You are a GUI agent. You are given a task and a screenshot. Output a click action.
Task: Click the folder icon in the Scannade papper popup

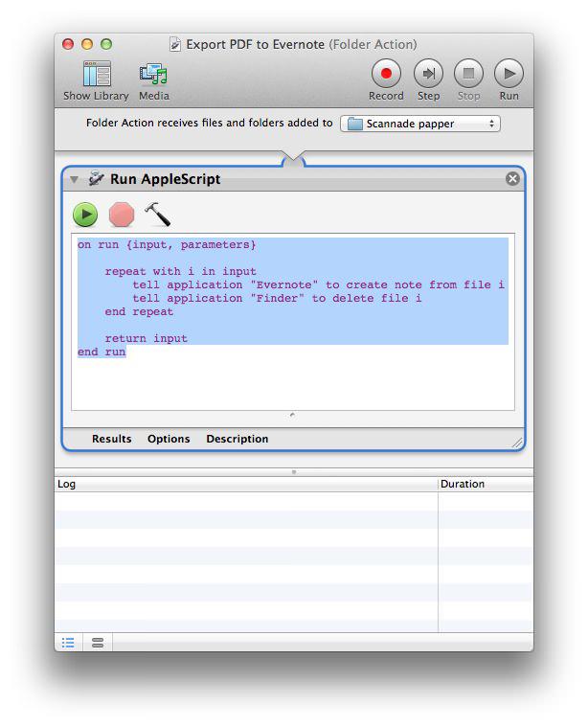[x=354, y=124]
